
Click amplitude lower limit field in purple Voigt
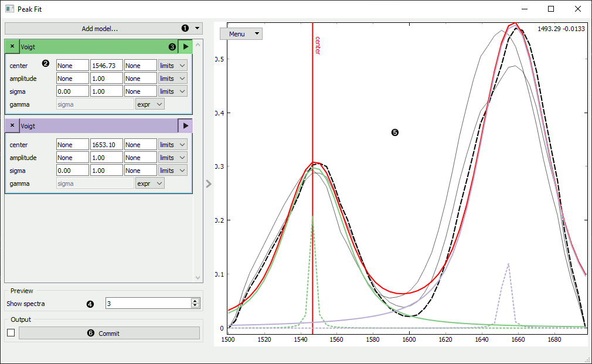click(73, 158)
